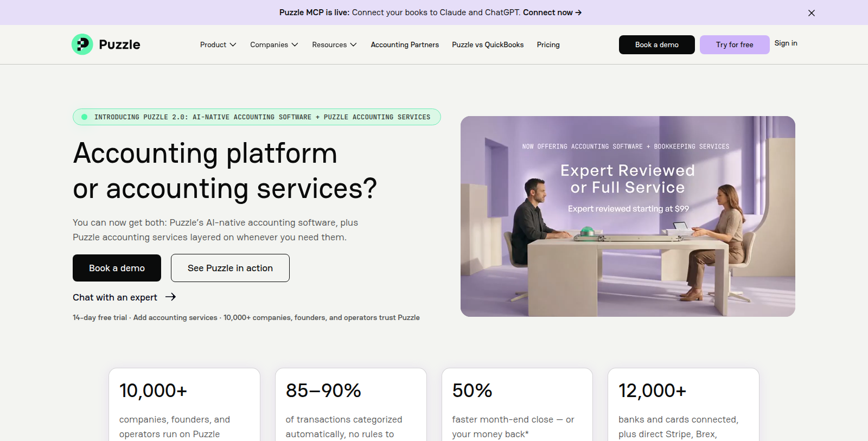Viewport: 868px width, 441px height.
Task: Open the Sign in link
Action: (786, 43)
